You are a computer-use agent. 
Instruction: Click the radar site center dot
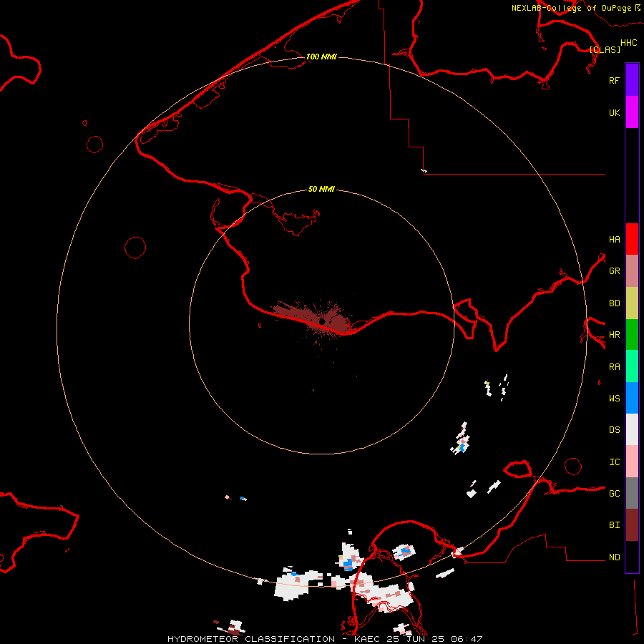(x=322, y=321)
